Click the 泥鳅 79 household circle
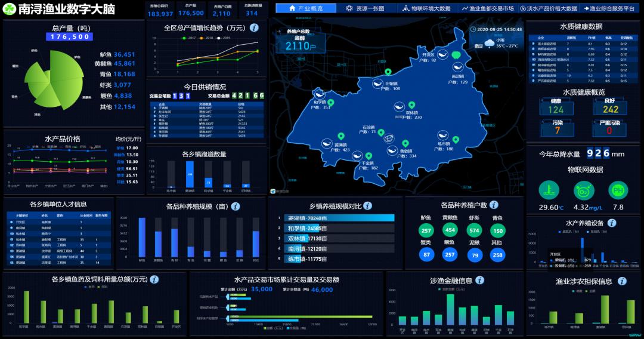The width and height of the screenshot is (644, 339). click(x=475, y=255)
